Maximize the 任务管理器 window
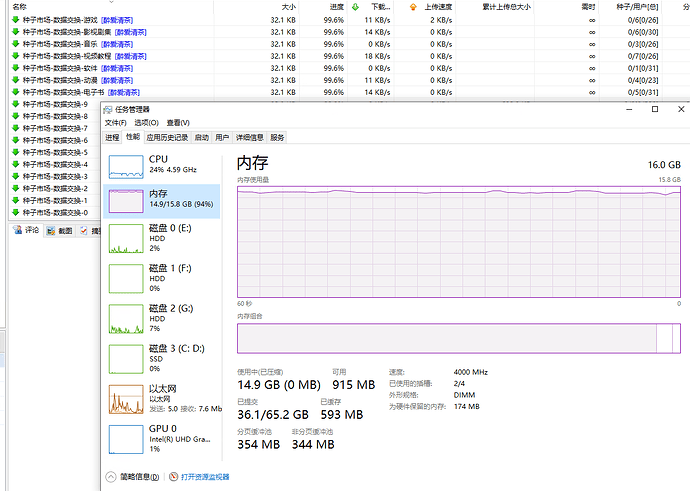This screenshot has width=690, height=491. click(655, 109)
